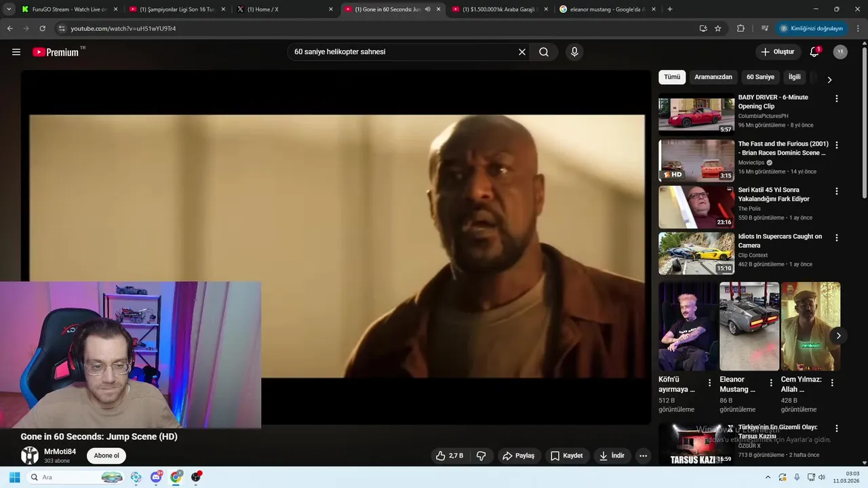Image resolution: width=868 pixels, height=488 pixels.
Task: Subscribe with Abone ol button
Action: 106,455
